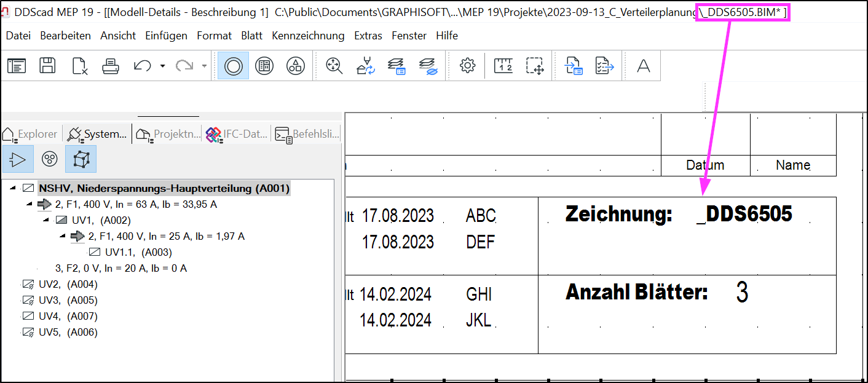Select UV5, (A006) tree entry

click(68, 332)
